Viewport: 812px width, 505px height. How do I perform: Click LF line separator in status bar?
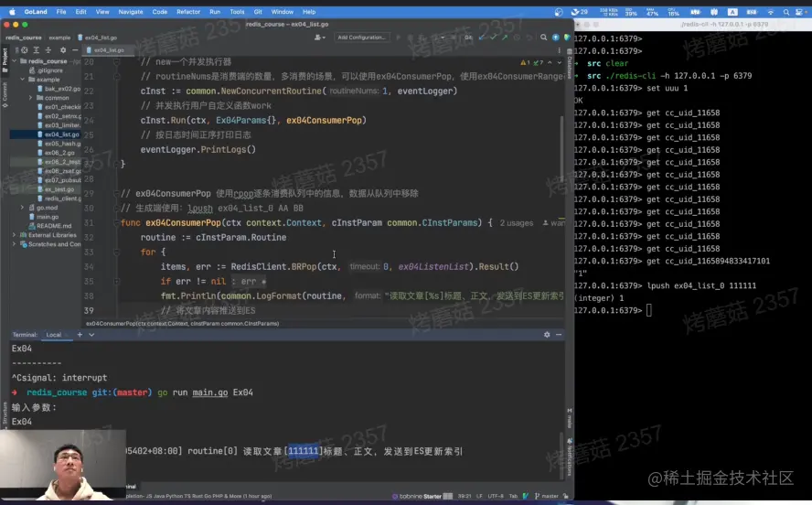[x=479, y=496]
